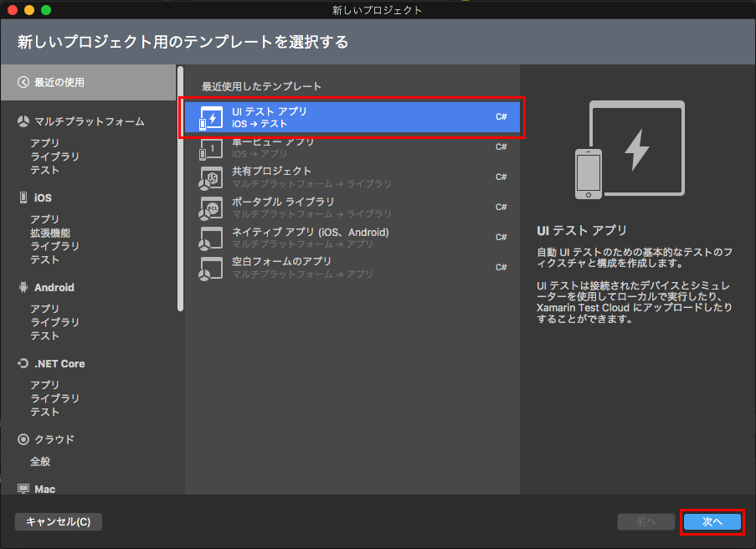Click the クラウド category icon
This screenshot has height=549, width=756.
click(x=23, y=439)
